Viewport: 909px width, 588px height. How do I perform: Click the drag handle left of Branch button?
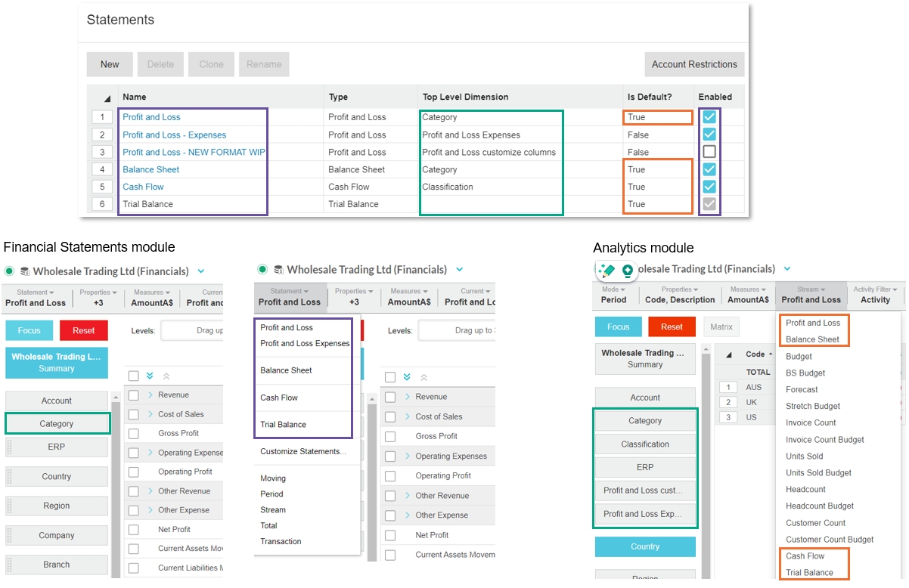(10, 565)
